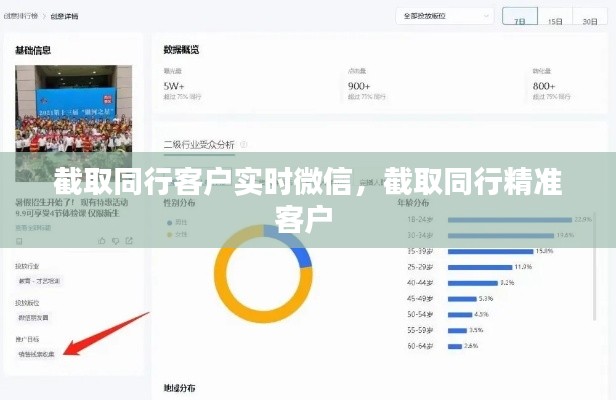Select the 7日 time range tab
This screenshot has width=616, height=400.
coord(518,19)
